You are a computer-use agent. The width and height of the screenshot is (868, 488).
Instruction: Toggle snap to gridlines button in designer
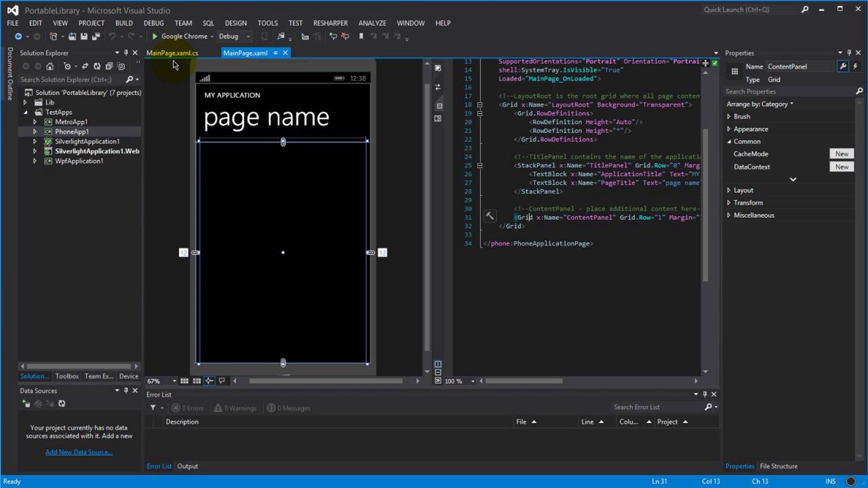197,381
